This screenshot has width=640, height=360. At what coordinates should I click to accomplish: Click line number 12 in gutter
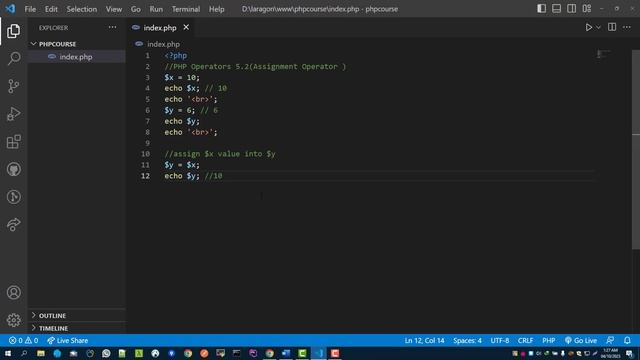pyautogui.click(x=145, y=176)
